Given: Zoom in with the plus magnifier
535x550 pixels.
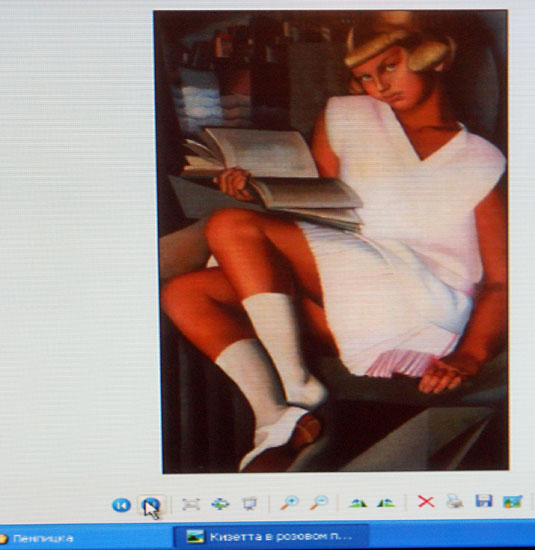Looking at the screenshot, I should click(x=289, y=503).
